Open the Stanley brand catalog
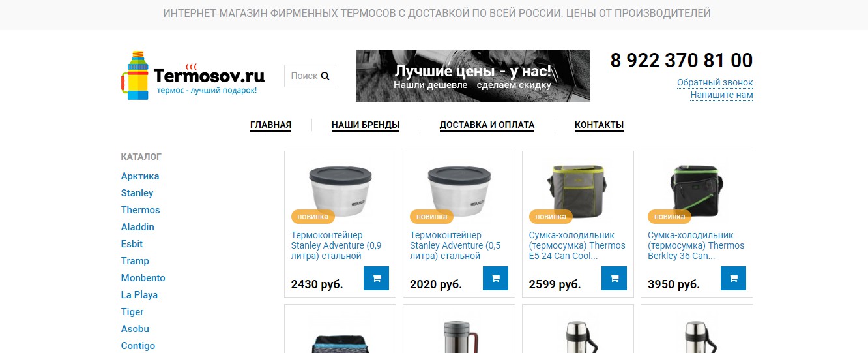Image resolution: width=868 pixels, height=353 pixels. coord(137,193)
